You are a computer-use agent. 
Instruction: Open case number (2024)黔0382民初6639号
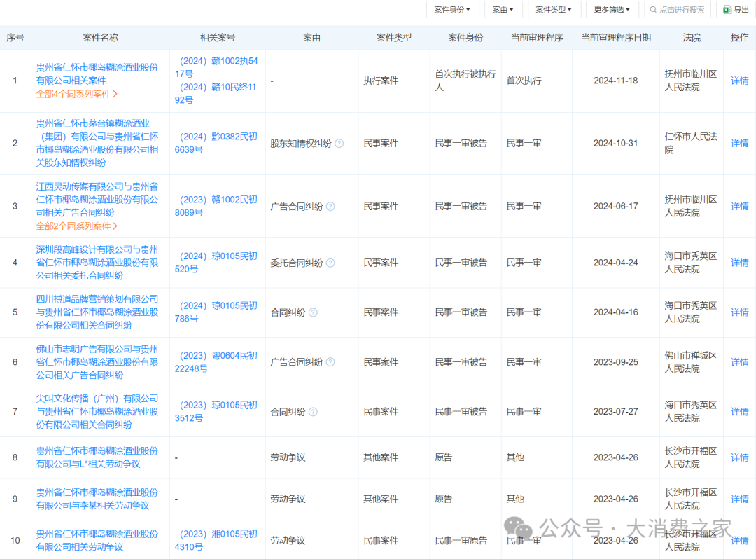pos(216,143)
